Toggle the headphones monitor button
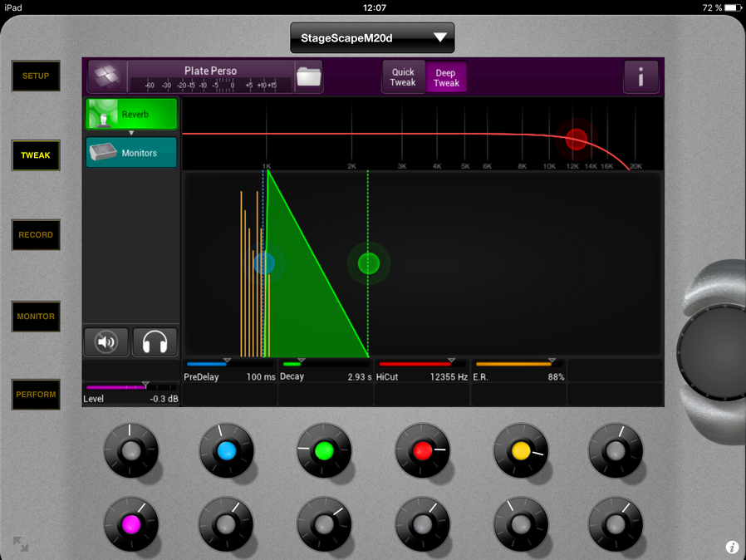The image size is (746, 560). [x=155, y=341]
